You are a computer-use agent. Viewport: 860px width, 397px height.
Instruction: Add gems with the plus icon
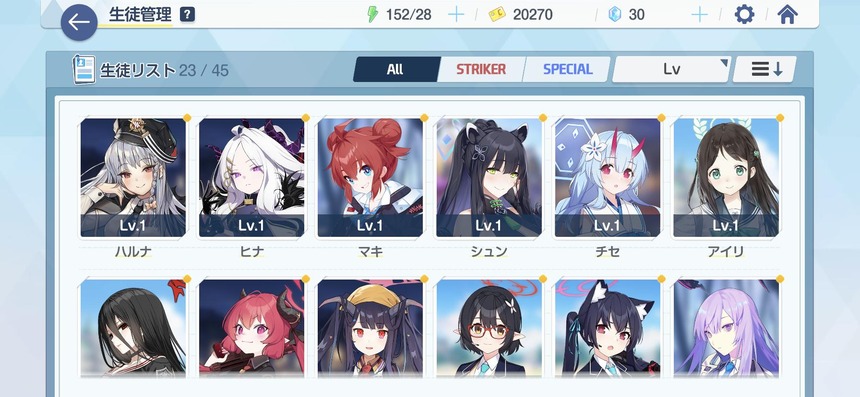[699, 15]
